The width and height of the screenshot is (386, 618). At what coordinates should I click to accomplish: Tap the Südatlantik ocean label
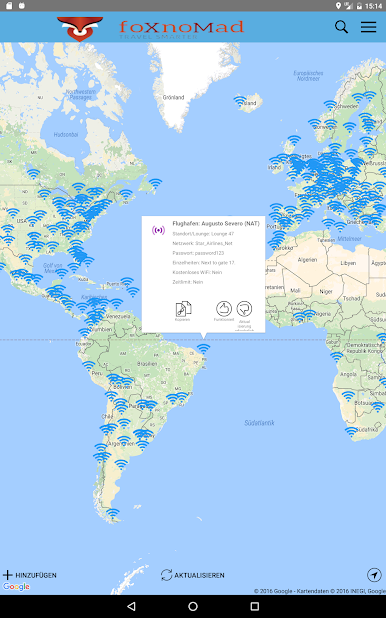(x=259, y=423)
